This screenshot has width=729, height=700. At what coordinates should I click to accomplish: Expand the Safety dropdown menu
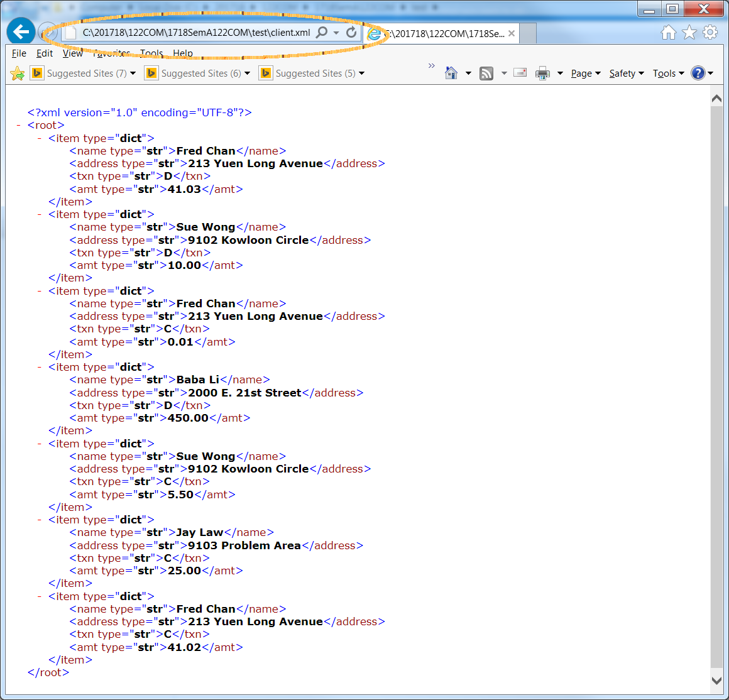pos(626,74)
